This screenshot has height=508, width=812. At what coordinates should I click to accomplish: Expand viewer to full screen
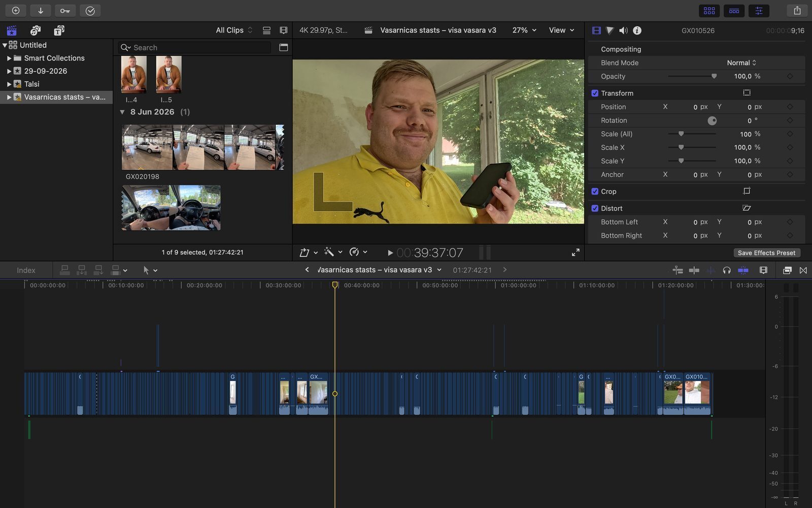pyautogui.click(x=576, y=252)
